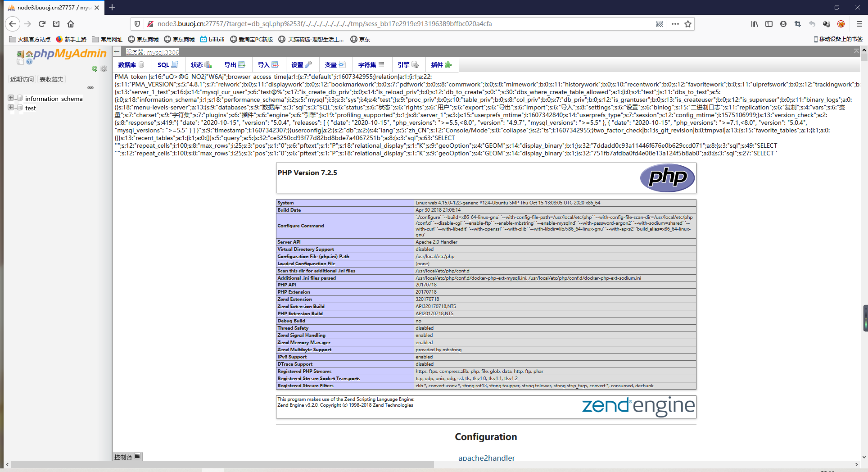The width and height of the screenshot is (868, 472).
Task: Open the 爱淘宝PC新版 bookmark
Action: tap(252, 40)
